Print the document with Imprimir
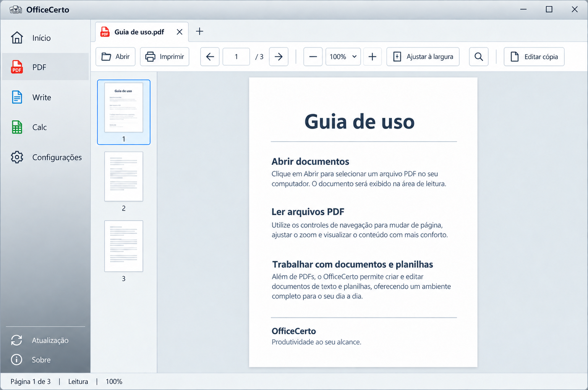The width and height of the screenshot is (588, 390). click(165, 56)
